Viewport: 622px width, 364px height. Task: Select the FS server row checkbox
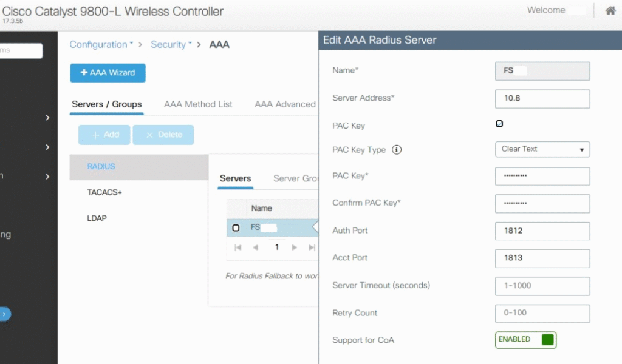click(x=236, y=227)
